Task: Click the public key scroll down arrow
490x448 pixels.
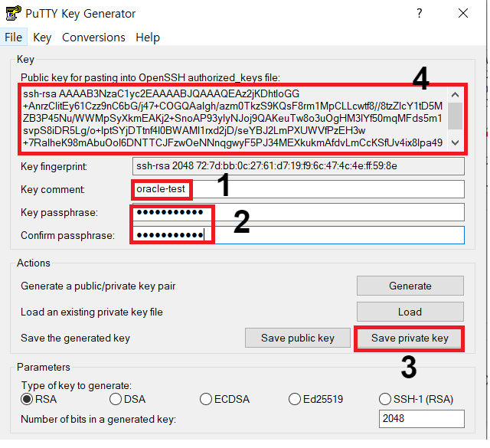Action: [x=455, y=143]
